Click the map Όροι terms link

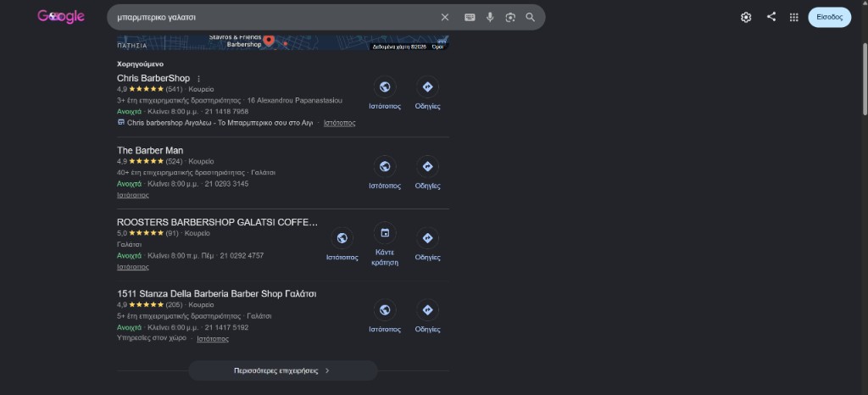pyautogui.click(x=437, y=47)
